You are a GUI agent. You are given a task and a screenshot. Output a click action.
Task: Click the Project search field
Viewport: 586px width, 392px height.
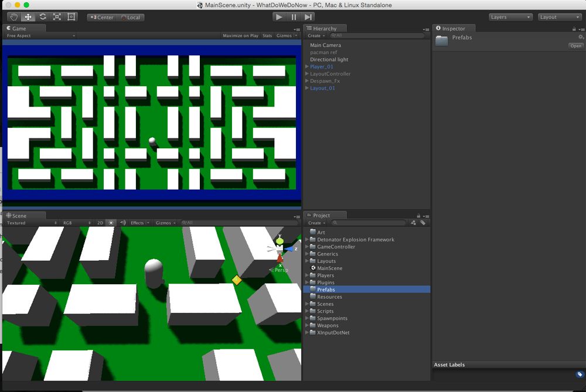coord(368,223)
